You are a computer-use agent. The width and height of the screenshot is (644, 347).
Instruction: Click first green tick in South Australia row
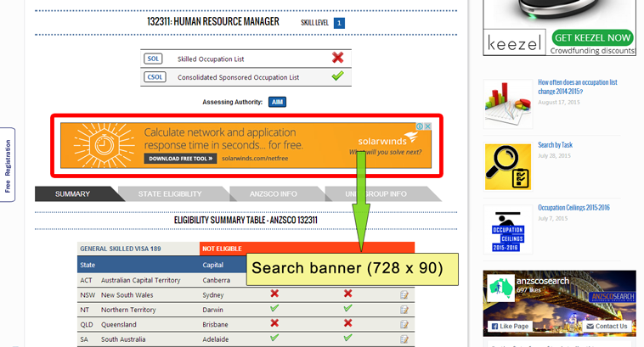[x=274, y=338]
